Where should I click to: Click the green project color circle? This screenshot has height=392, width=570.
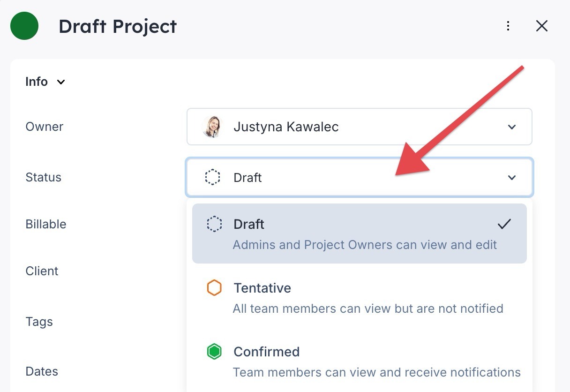point(24,26)
